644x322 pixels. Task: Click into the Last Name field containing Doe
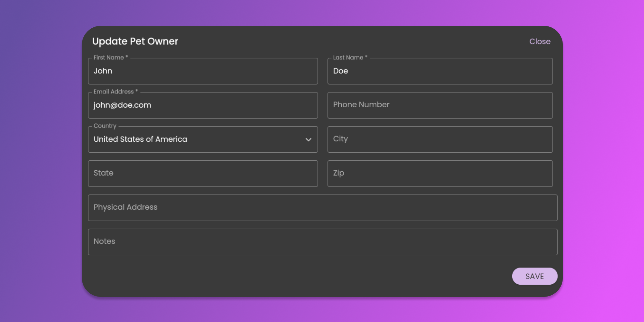click(440, 71)
